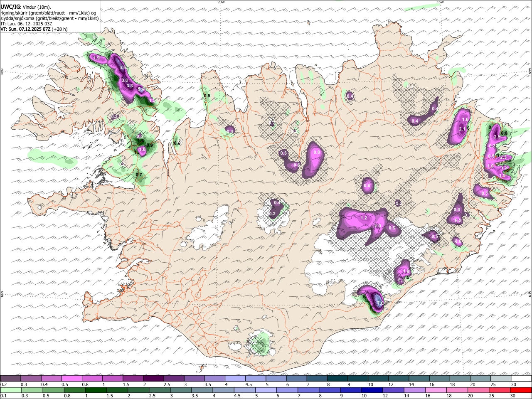Click the pale grey 25 snow-legend swatch
The height and width of the screenshot is (399, 532).
pyautogui.click(x=500, y=378)
